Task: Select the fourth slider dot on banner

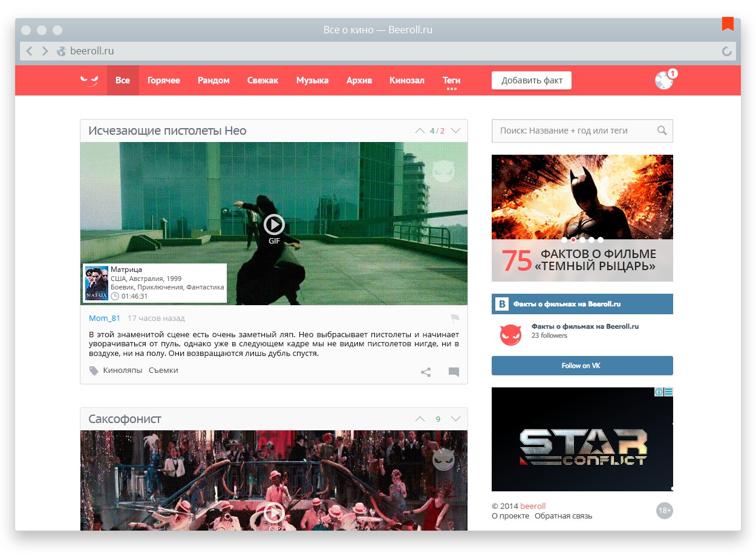Action: (x=591, y=240)
